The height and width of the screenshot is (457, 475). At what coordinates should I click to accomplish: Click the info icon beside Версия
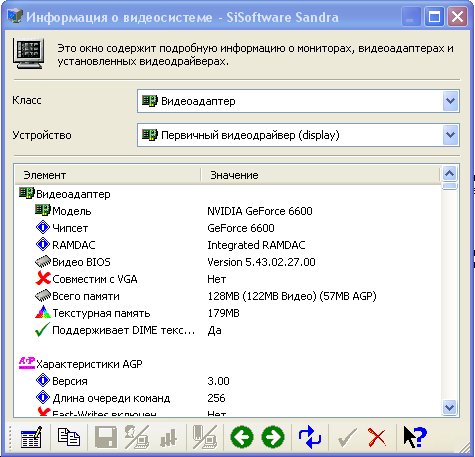point(43,380)
